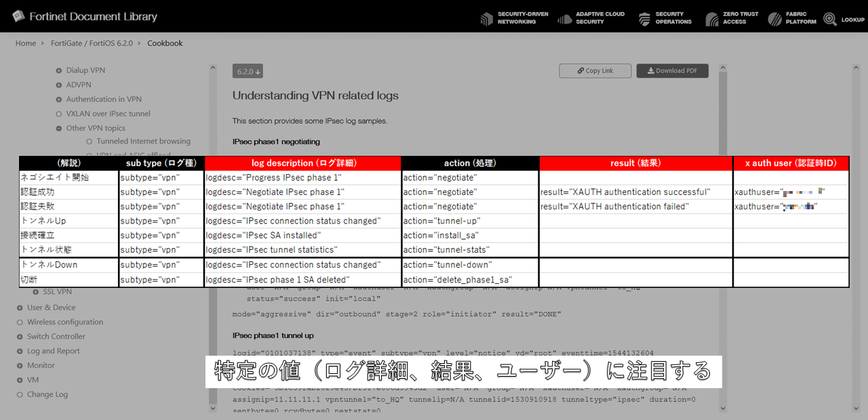This screenshot has height=420, width=868.
Task: Click the x auth user table header
Action: [791, 163]
